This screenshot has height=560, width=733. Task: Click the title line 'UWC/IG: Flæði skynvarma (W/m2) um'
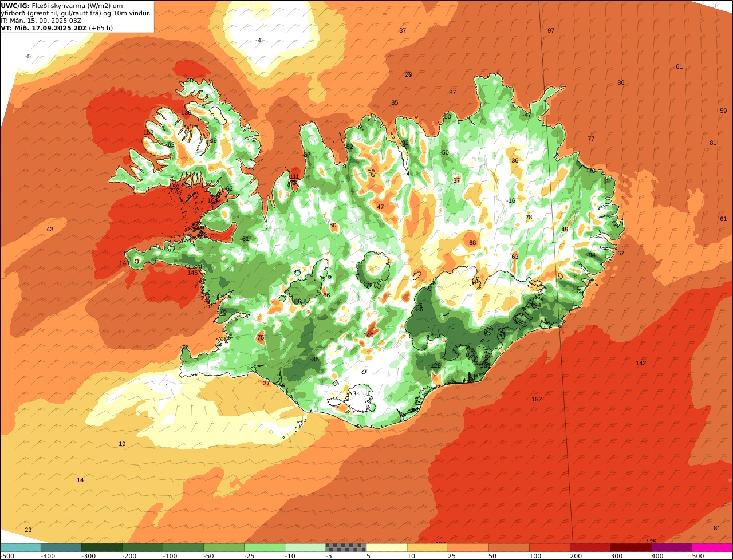[x=61, y=6]
